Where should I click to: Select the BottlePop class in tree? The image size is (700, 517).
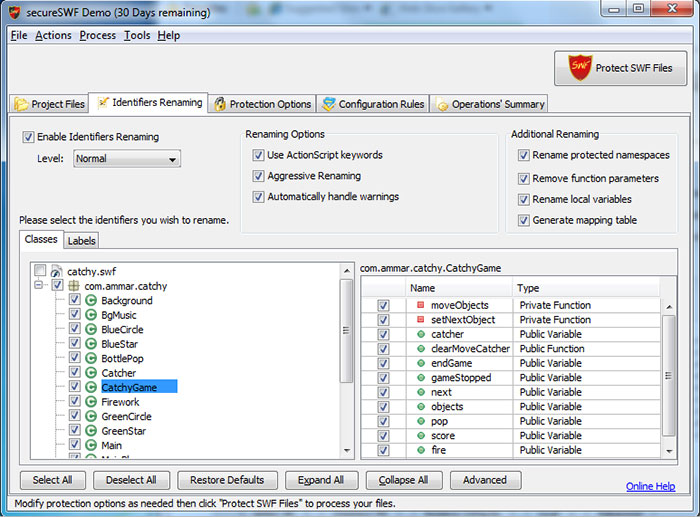pos(121,358)
